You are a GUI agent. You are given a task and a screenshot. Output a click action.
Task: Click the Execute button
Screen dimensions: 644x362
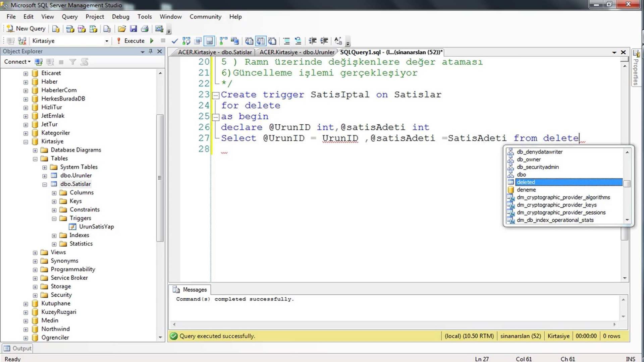131,41
